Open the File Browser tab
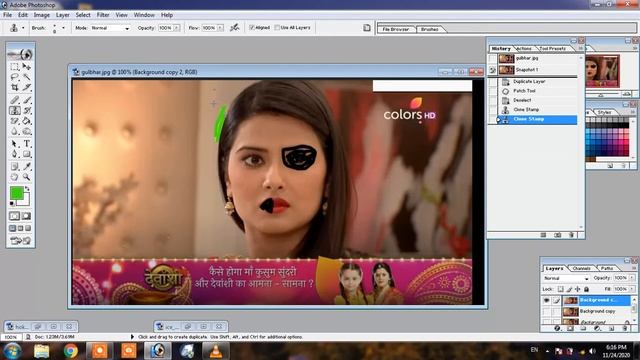The image size is (640, 360). [x=396, y=29]
